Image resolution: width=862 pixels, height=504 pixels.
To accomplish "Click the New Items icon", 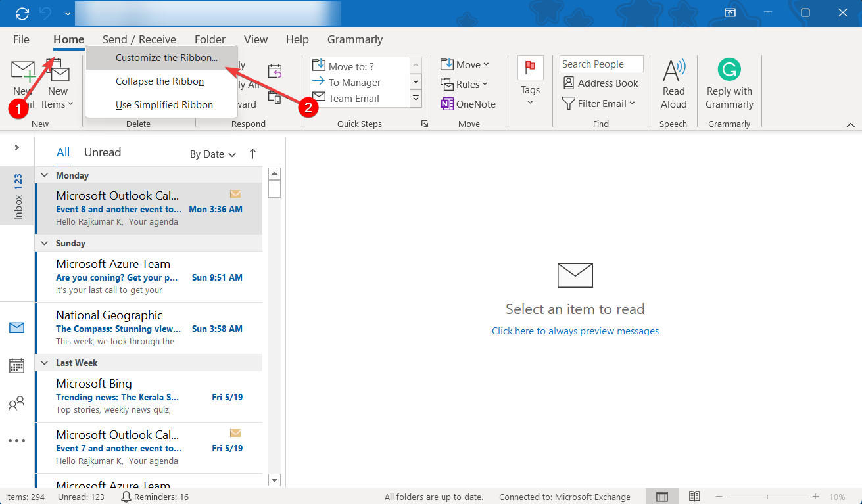I will (58, 72).
